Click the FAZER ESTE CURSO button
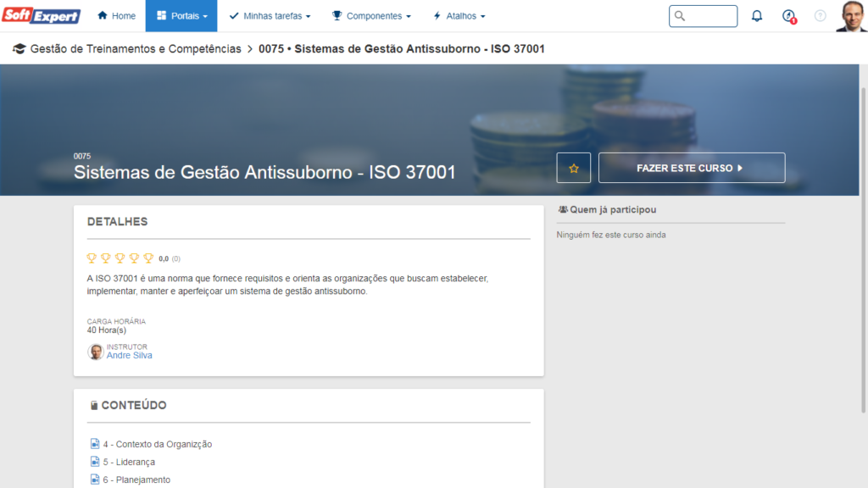Viewport: 868px width, 488px height. (x=691, y=168)
